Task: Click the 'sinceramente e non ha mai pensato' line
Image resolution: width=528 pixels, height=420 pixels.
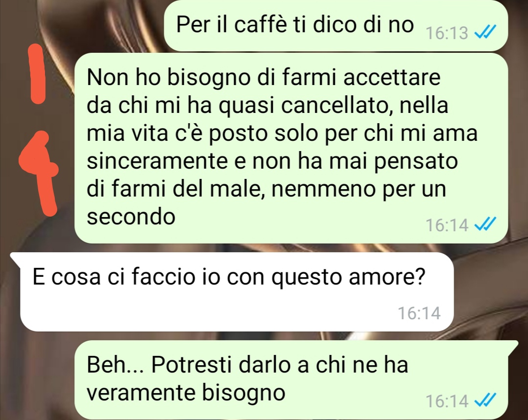Action: 272,161
